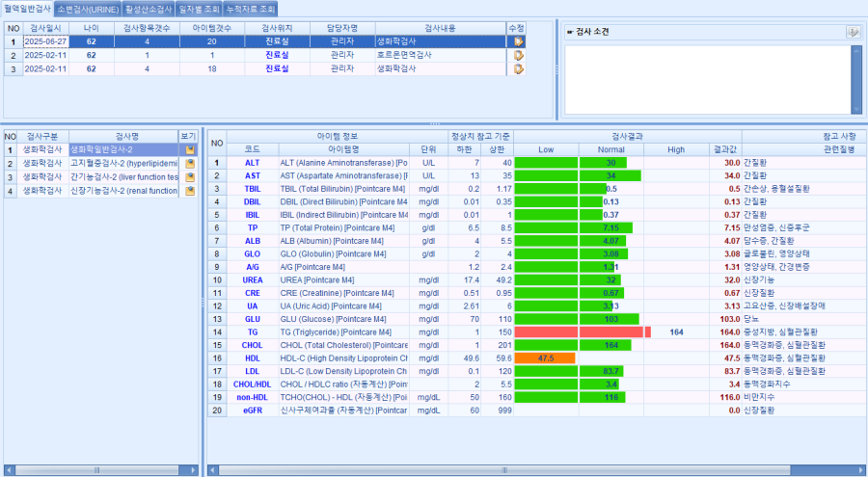Click the orange HDL low result bar
Screen dimensions: 868x477
545,358
